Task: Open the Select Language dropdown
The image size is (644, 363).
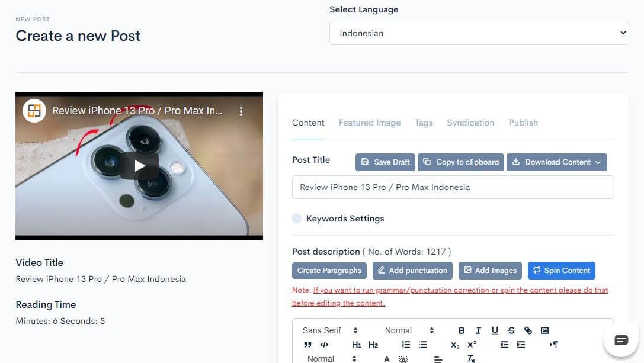Action: 479,33
